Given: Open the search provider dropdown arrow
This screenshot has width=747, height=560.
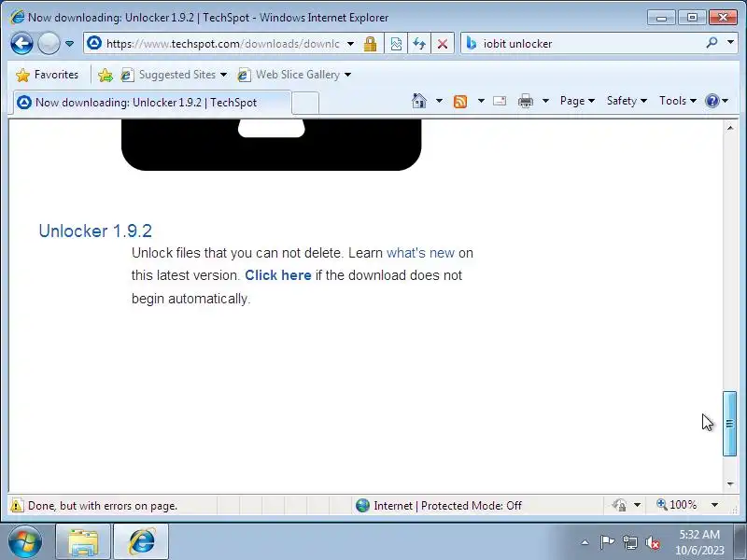Looking at the screenshot, I should coord(730,42).
